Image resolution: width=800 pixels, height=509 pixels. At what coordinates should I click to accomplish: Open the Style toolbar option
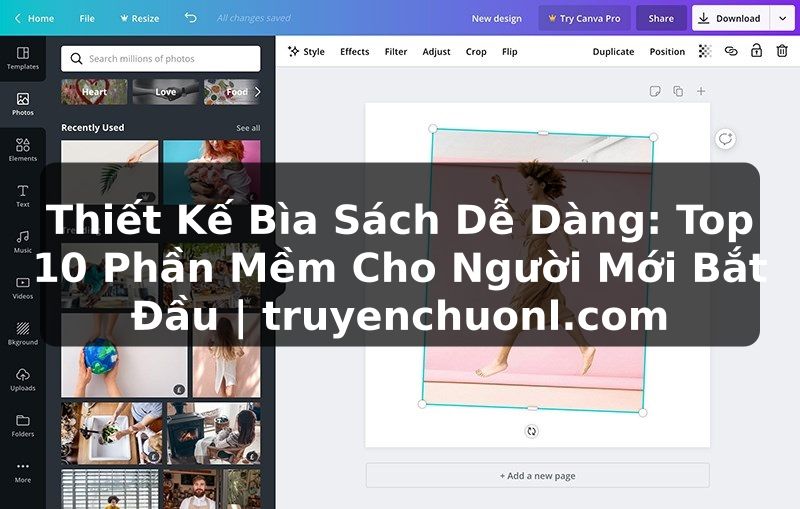coord(306,52)
